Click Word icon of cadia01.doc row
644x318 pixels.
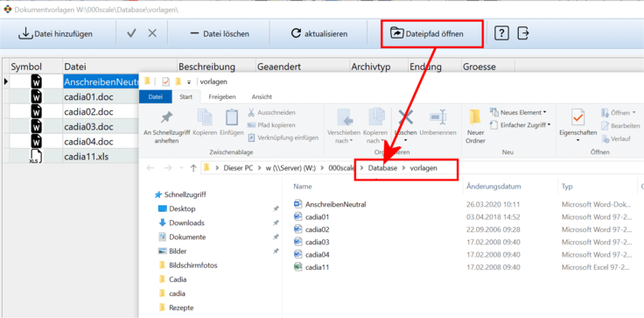click(x=36, y=97)
